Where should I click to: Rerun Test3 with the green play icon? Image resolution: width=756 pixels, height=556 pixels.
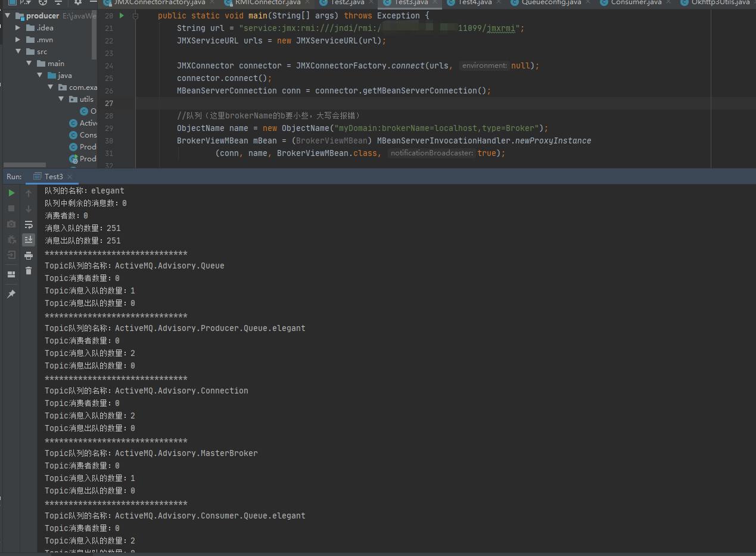11,193
